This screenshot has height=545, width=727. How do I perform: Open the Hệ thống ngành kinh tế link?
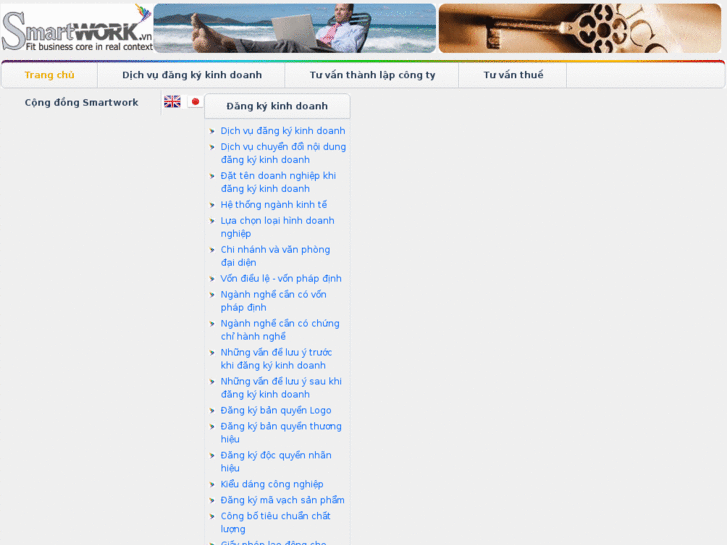point(274,205)
